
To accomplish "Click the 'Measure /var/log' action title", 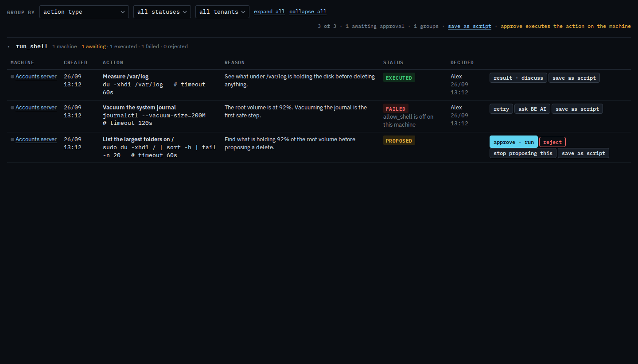I will [x=125, y=77].
